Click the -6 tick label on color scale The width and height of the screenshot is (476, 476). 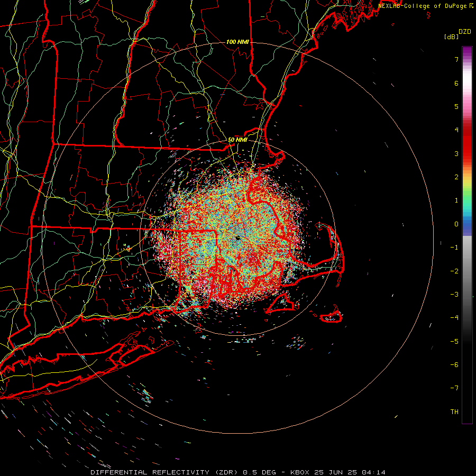[454, 365]
